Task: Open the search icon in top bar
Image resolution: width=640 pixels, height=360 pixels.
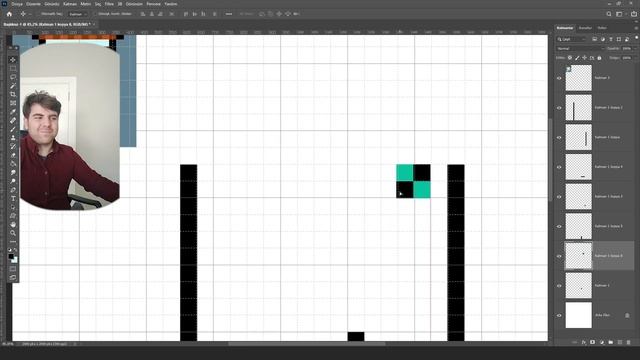Action: pos(609,14)
